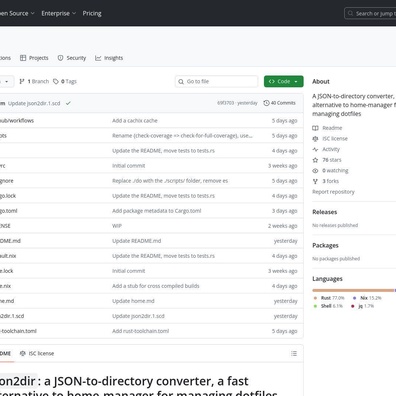Screen dimensions: 396x396
Task: Click the eye icon beside 0 watching
Action: (x=315, y=171)
